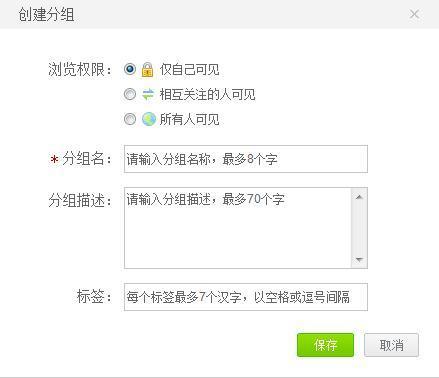
Task: Click the globe icon for everyone visible
Action: click(149, 119)
